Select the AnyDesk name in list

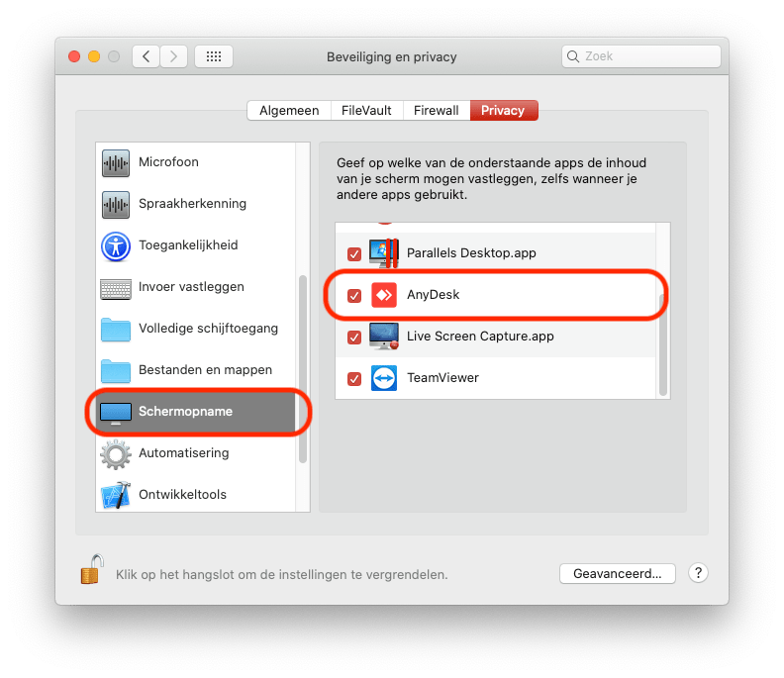click(433, 295)
